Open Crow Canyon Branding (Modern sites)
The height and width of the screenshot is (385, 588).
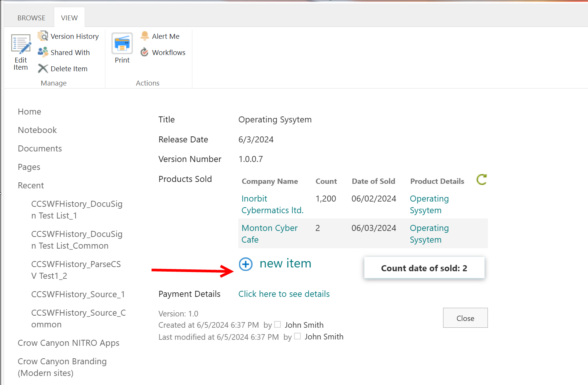[x=62, y=367]
